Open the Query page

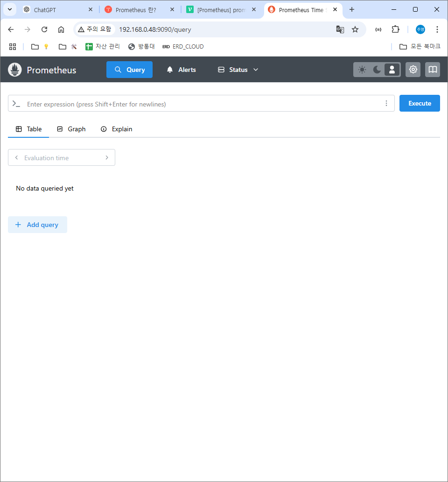129,70
